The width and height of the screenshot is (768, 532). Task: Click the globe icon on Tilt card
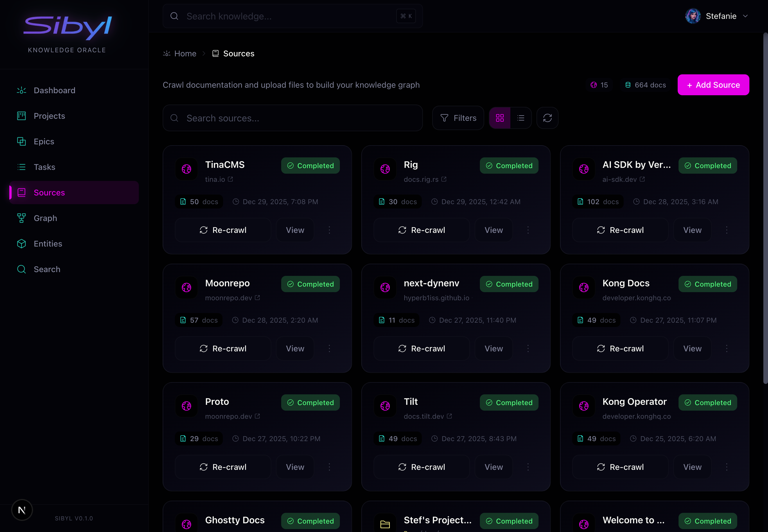click(x=385, y=406)
